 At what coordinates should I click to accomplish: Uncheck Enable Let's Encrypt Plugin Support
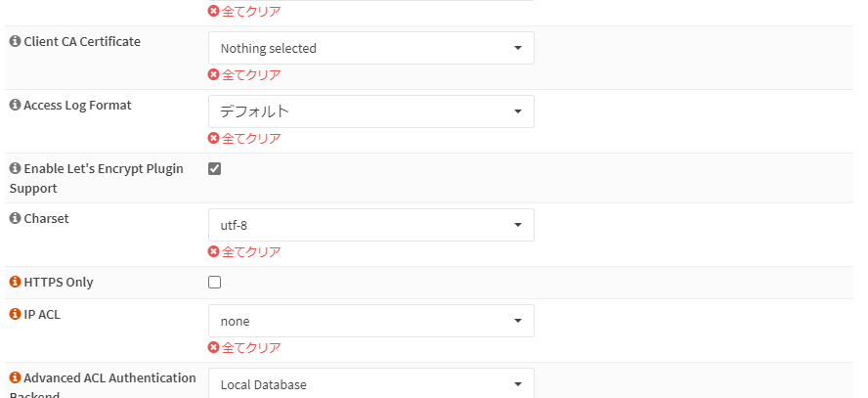click(x=215, y=169)
